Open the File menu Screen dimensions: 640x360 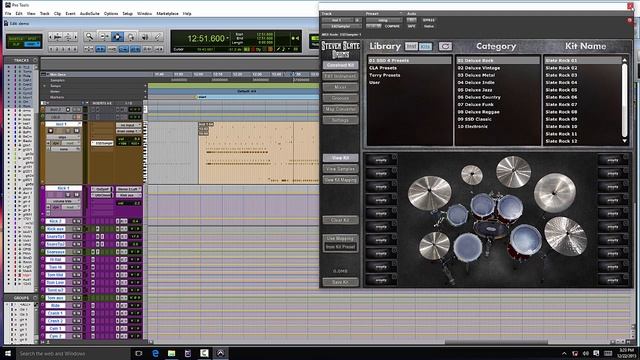tap(8, 13)
